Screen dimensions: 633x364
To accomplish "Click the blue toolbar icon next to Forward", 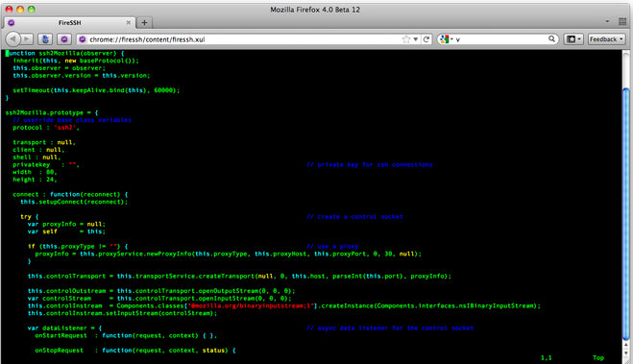I will point(45,39).
